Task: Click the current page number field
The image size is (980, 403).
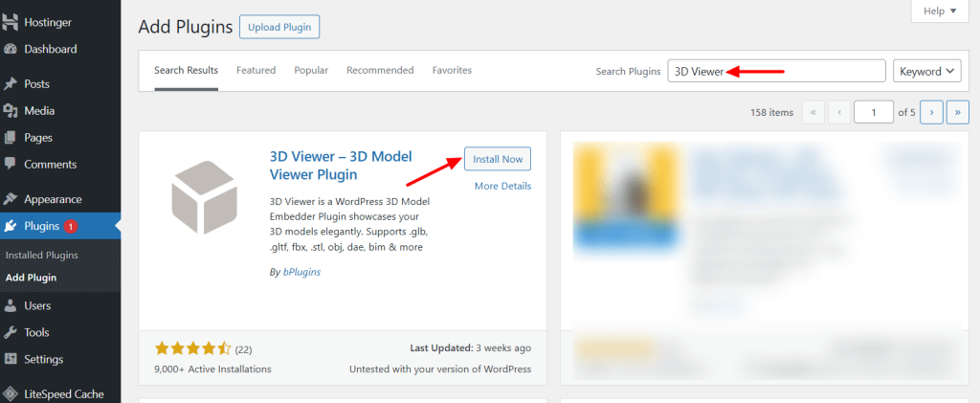Action: tap(874, 112)
